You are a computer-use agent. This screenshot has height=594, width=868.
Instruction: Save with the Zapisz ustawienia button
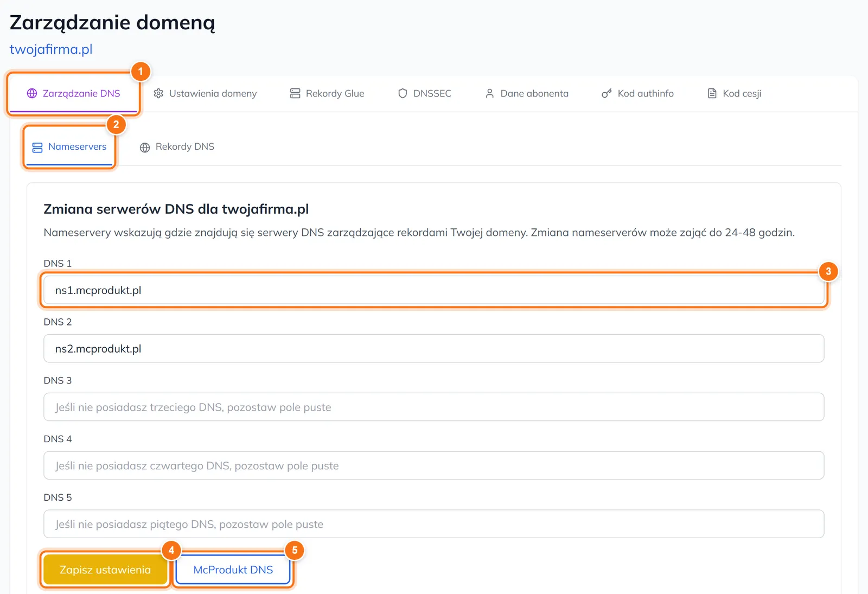105,570
